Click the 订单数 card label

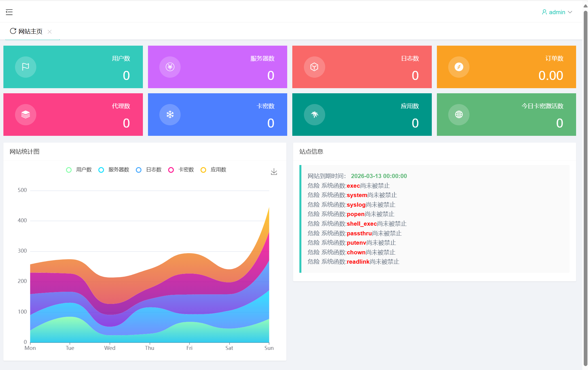coord(554,58)
